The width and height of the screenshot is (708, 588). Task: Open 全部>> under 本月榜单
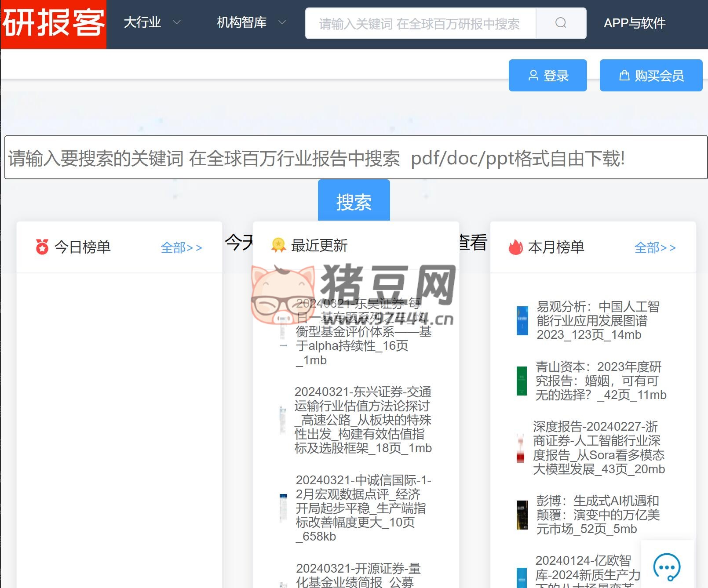[655, 247]
